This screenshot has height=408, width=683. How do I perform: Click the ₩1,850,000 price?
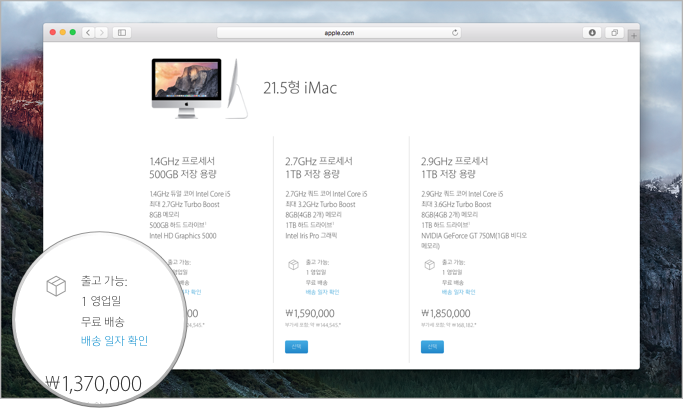coord(446,314)
